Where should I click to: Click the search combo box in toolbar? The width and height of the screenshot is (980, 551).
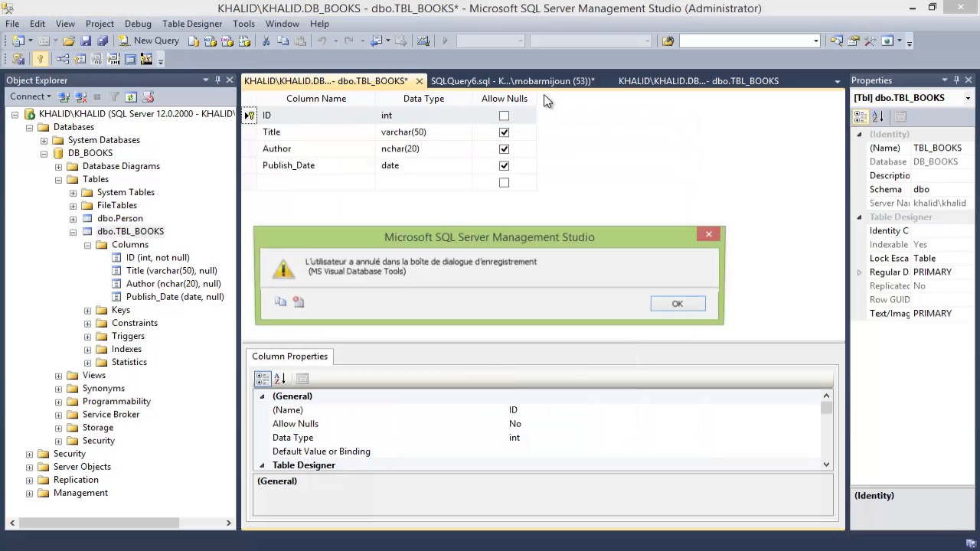pos(750,41)
